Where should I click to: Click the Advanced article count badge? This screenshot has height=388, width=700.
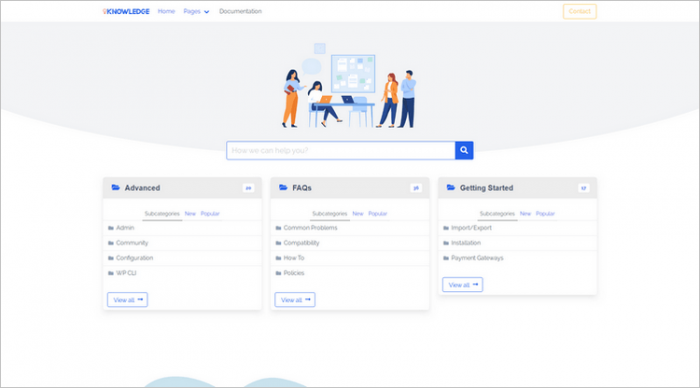tap(248, 188)
